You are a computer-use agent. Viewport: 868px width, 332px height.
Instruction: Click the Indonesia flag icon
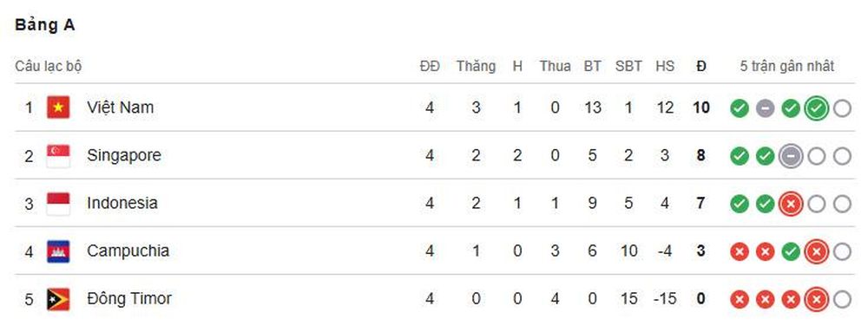[x=58, y=204]
